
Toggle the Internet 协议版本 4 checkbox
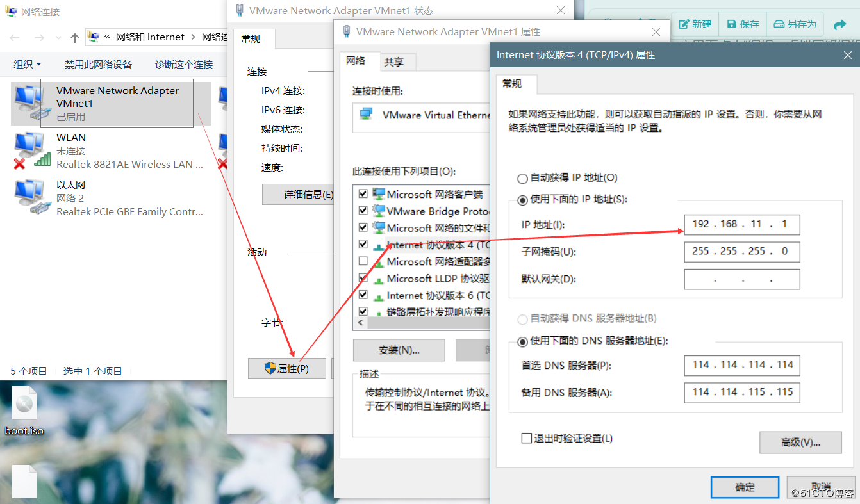[363, 245]
